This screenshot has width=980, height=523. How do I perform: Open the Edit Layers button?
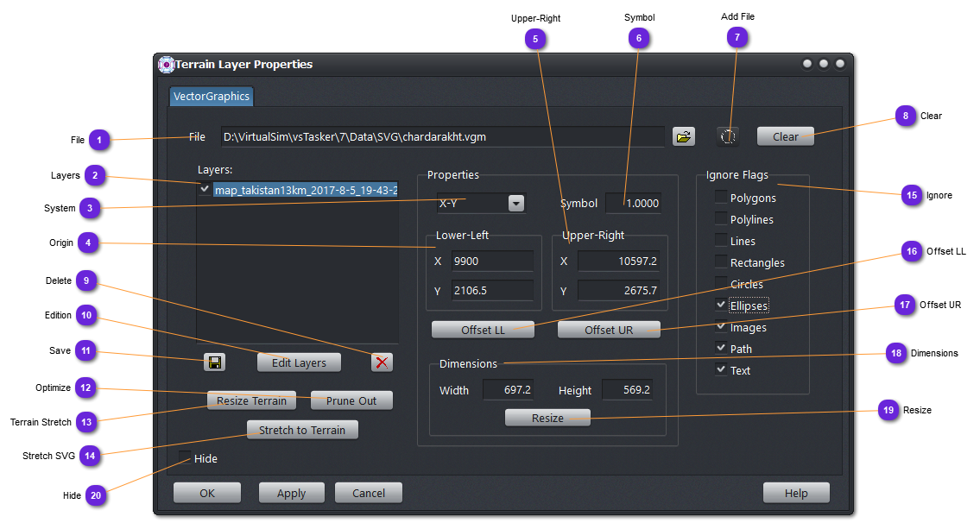(x=299, y=362)
